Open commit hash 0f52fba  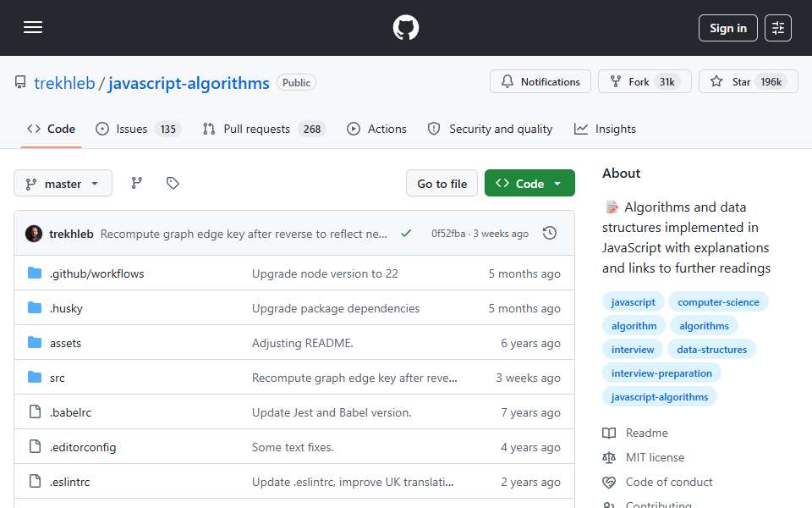pyautogui.click(x=448, y=234)
